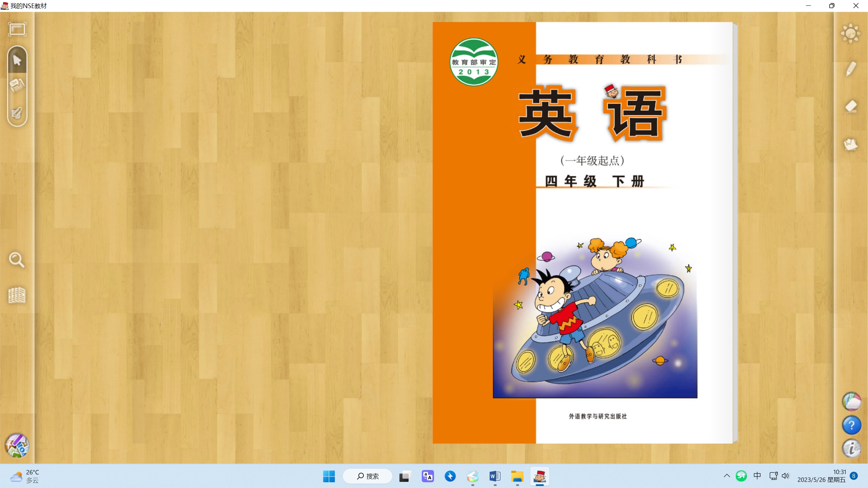Select the pencil drawing tool

(851, 69)
